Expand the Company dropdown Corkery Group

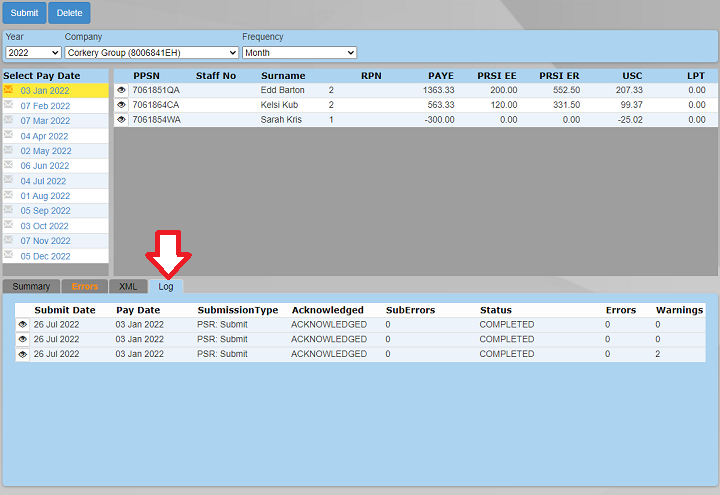click(151, 52)
